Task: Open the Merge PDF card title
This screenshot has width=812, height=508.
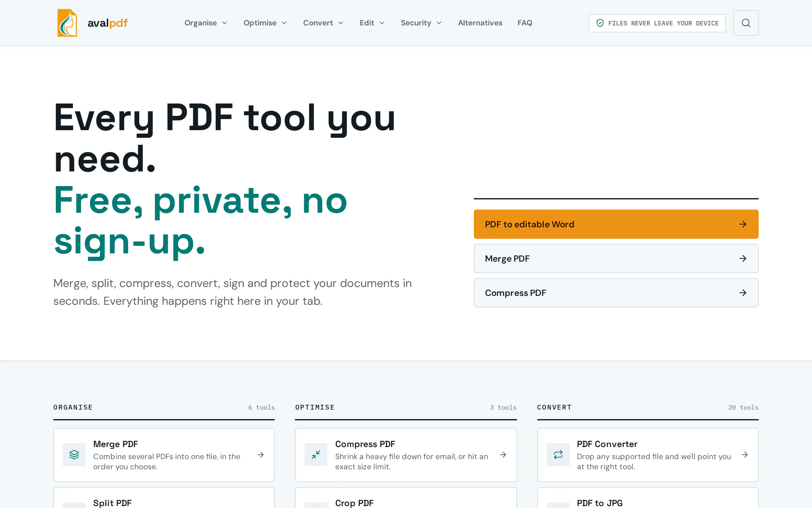Action: pyautogui.click(x=115, y=444)
